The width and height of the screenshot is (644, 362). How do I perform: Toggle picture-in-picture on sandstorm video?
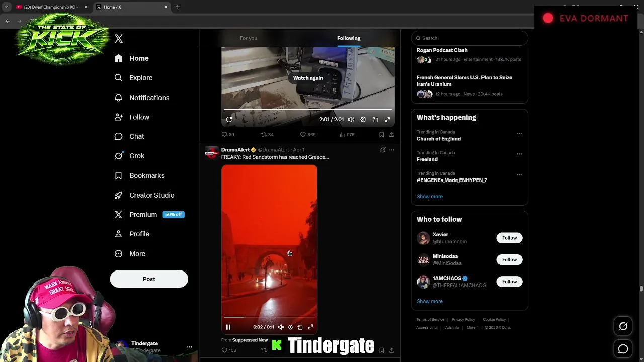(300, 327)
